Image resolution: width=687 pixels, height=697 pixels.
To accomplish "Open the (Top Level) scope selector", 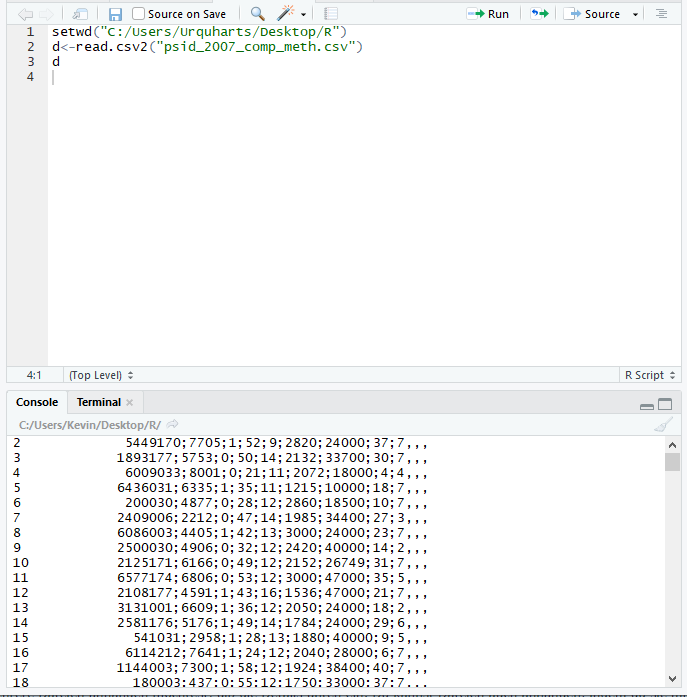I will [x=100, y=375].
